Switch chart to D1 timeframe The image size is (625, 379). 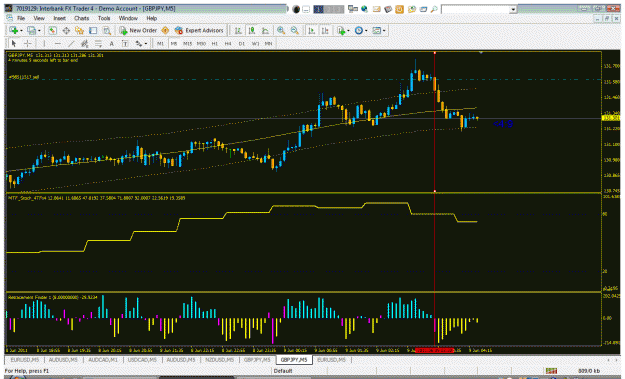tap(242, 43)
